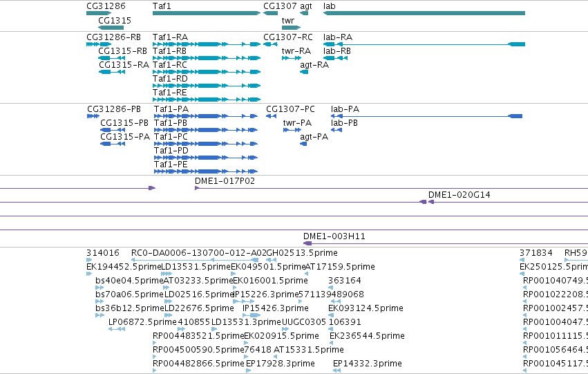
Task: Select EST EP17928.3prime
Action: pos(280,364)
